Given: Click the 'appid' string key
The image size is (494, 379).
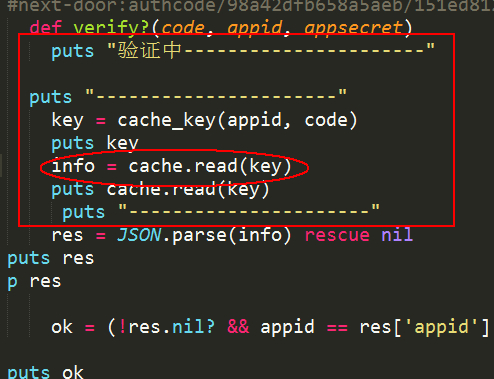Looking at the screenshot, I should click(x=441, y=327).
